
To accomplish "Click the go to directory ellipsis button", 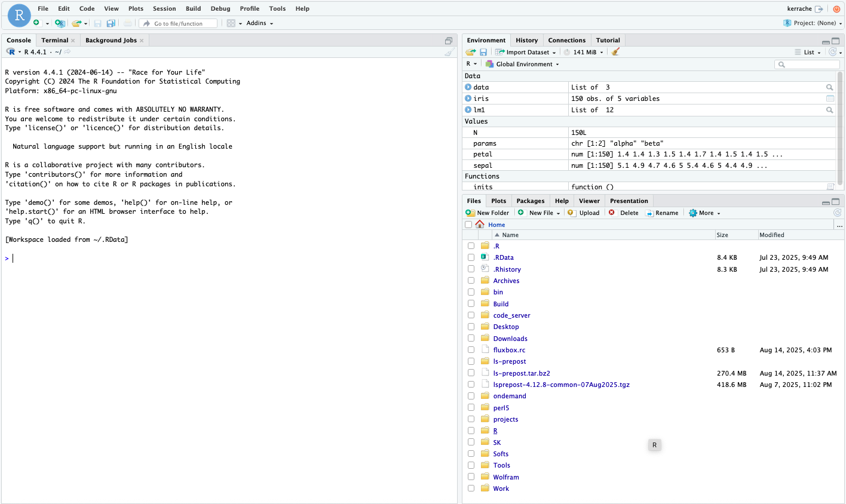I will 839,225.
